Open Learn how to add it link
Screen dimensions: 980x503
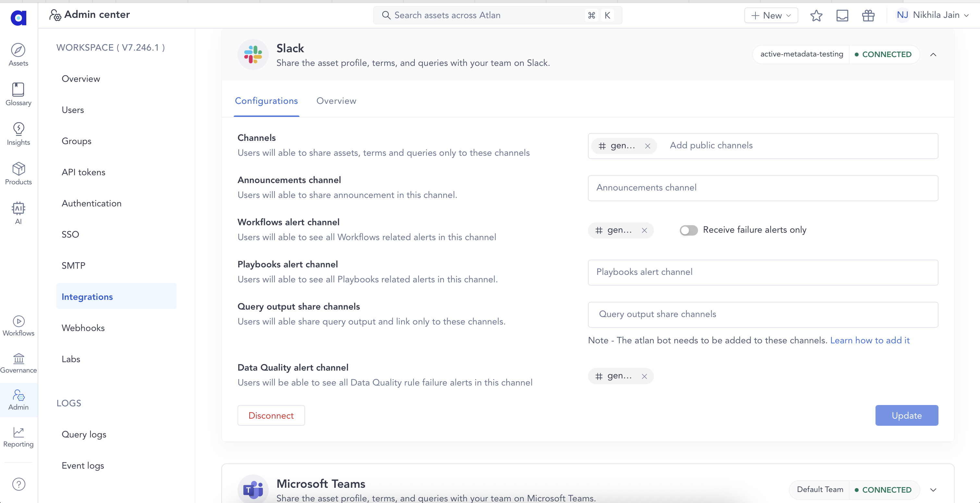869,340
